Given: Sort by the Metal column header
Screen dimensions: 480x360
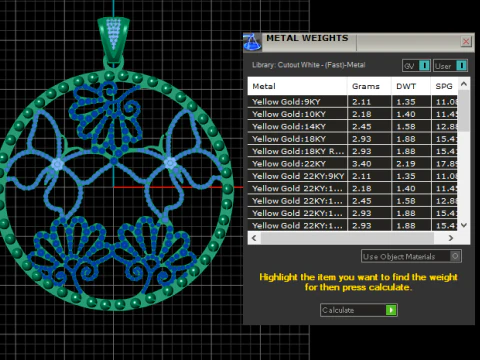Looking at the screenshot, I should coord(297,86).
